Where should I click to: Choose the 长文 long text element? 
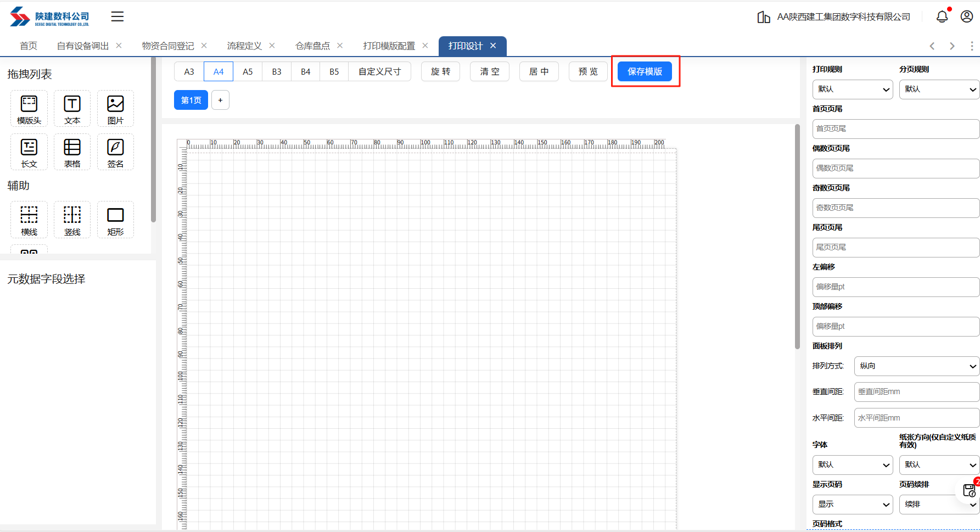coord(29,152)
